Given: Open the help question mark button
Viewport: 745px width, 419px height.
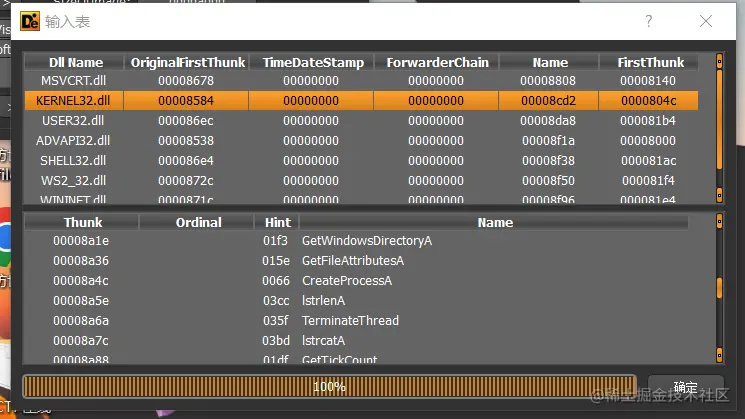Looking at the screenshot, I should click(649, 21).
